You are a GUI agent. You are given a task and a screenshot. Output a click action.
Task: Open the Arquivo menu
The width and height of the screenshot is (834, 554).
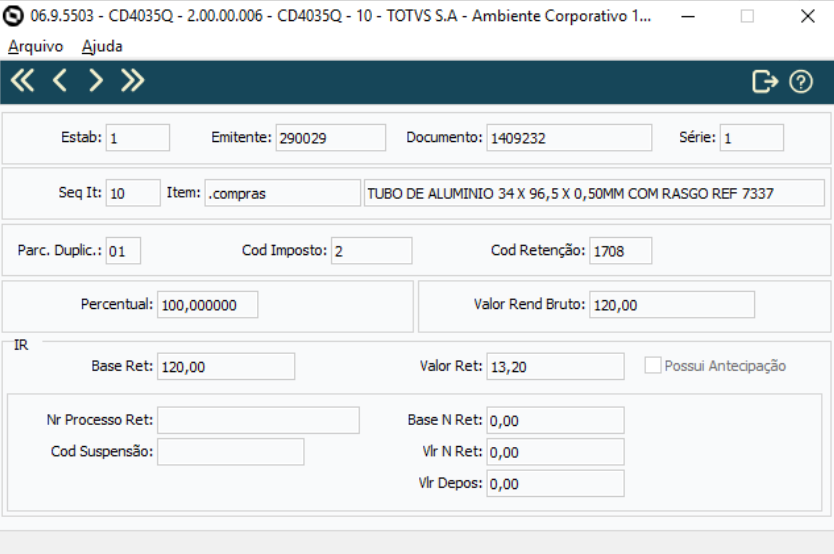(x=35, y=46)
